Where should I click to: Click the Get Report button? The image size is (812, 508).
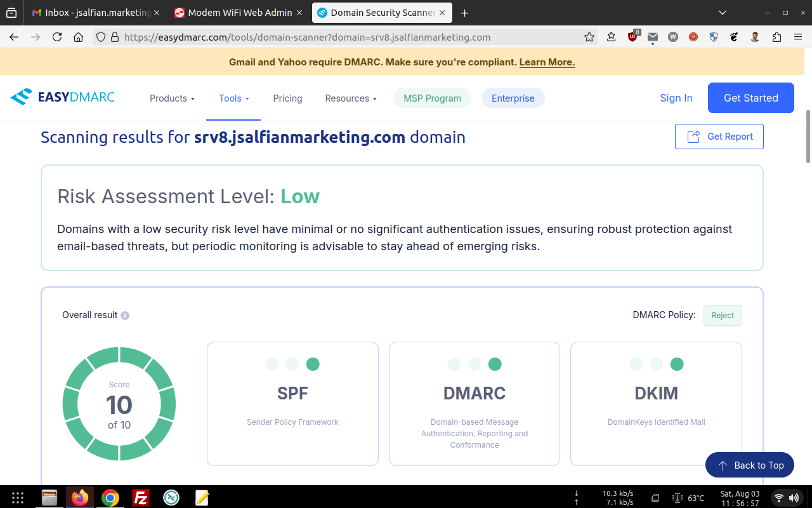[719, 137]
